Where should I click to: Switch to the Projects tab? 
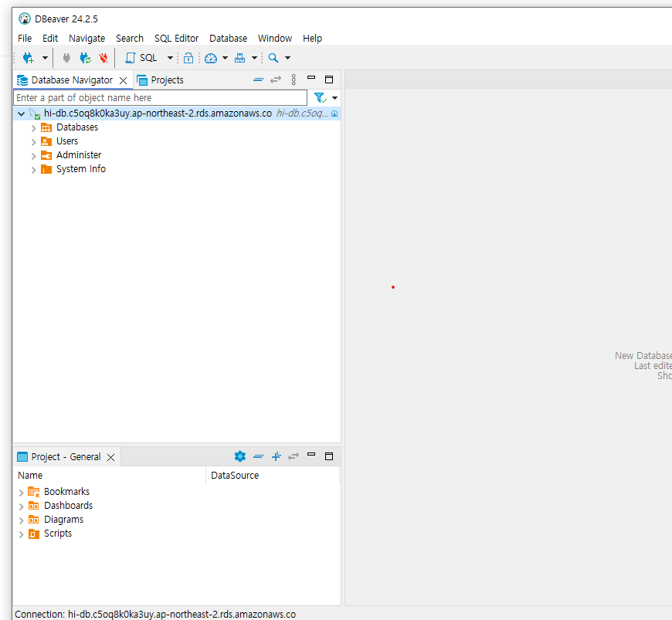click(161, 80)
